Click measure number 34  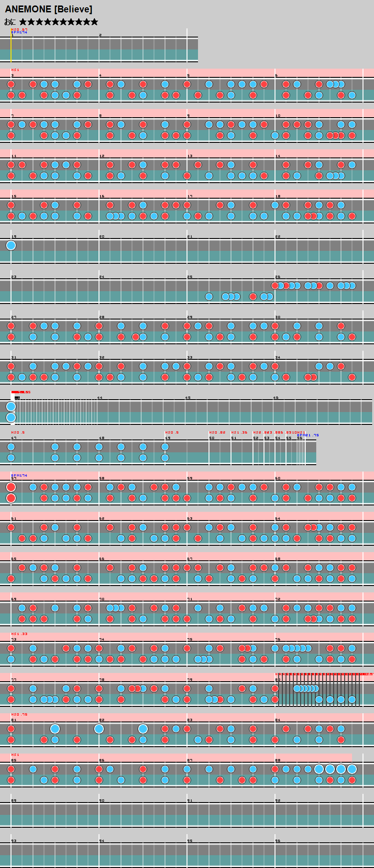pos(278,358)
